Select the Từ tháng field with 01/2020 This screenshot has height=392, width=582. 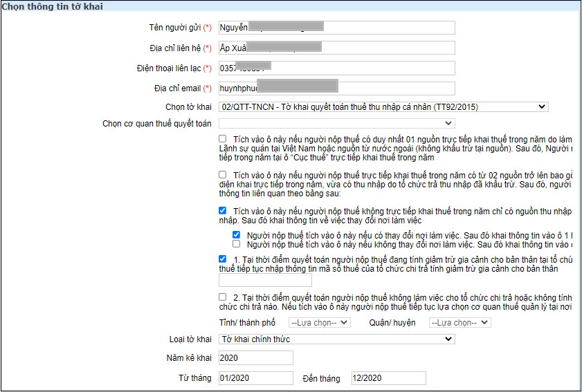(x=255, y=378)
